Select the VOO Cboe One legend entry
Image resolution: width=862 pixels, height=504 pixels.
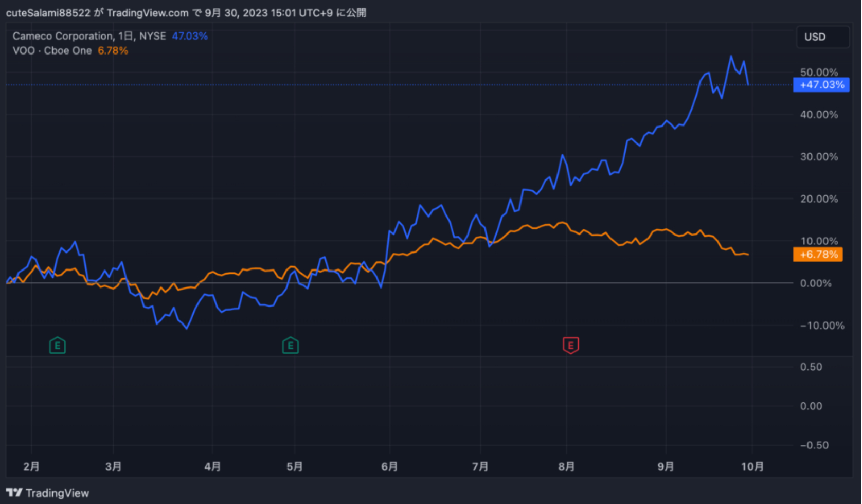pyautogui.click(x=52, y=50)
